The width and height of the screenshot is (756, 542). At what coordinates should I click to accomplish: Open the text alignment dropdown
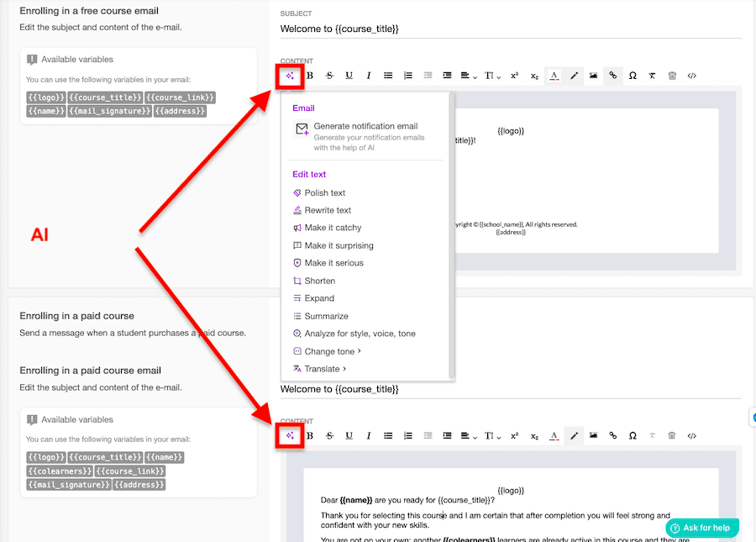[468, 75]
